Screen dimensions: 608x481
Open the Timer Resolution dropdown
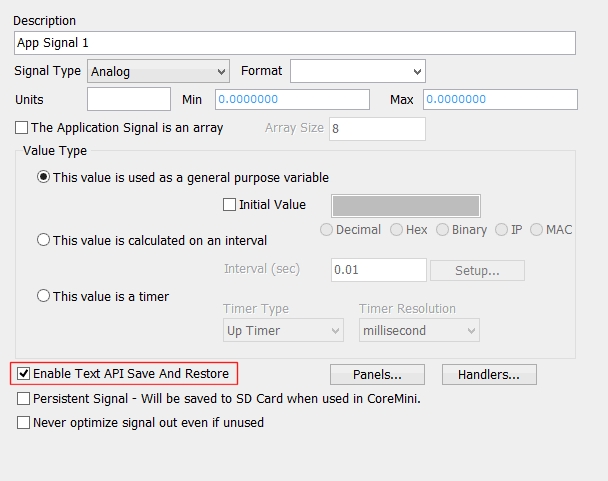tap(419, 331)
